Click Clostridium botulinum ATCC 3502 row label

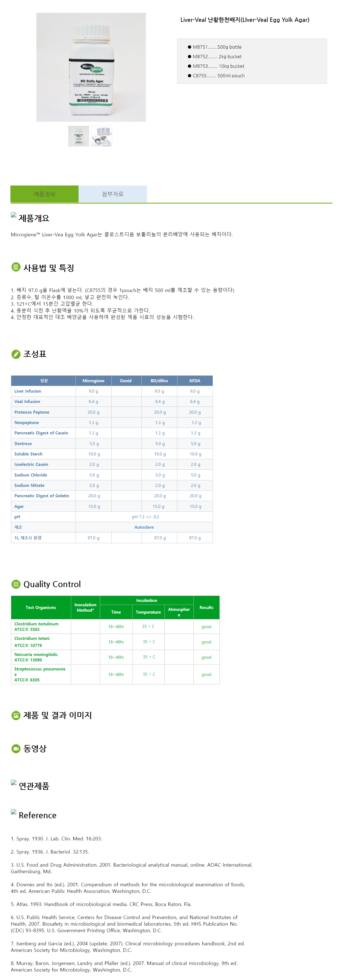pyautogui.click(x=37, y=626)
